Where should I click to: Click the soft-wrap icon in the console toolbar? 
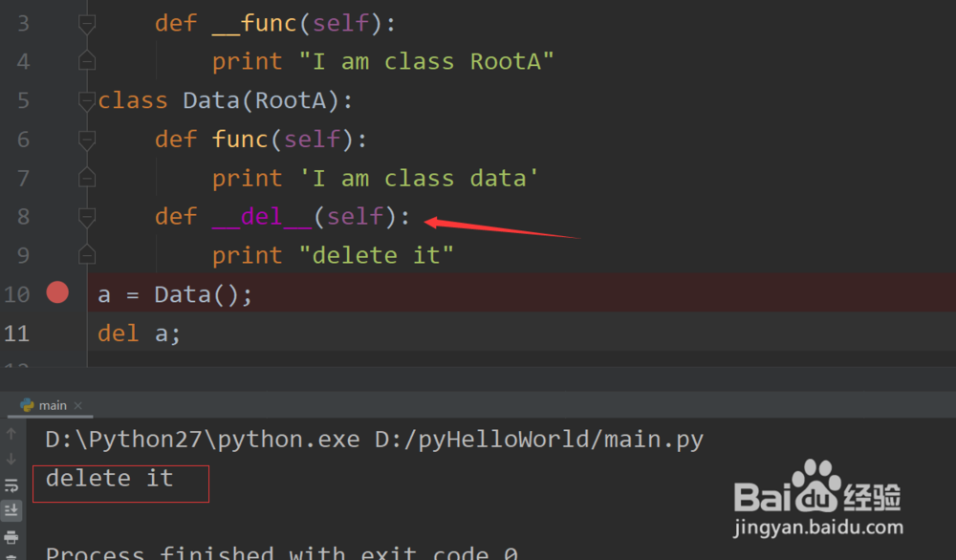click(11, 485)
